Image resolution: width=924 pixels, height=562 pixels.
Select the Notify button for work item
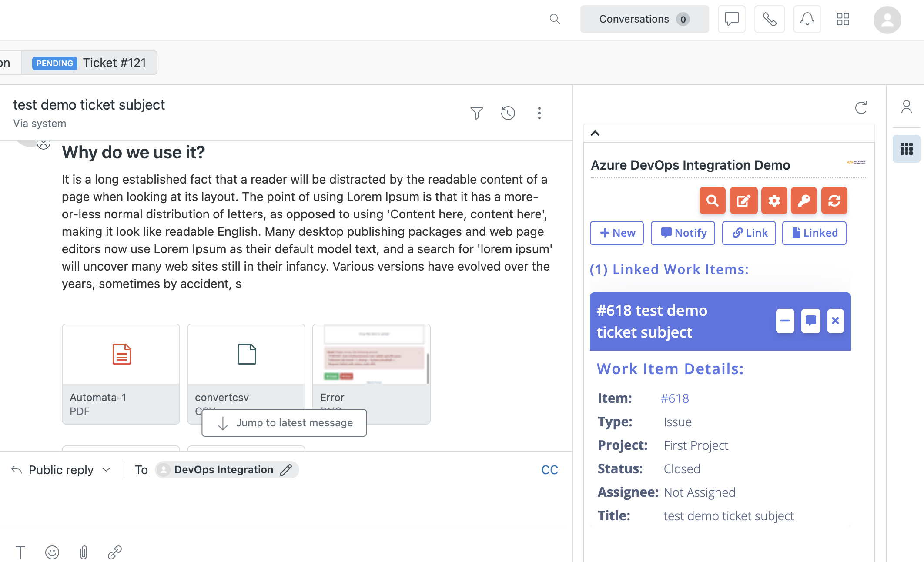tap(684, 233)
